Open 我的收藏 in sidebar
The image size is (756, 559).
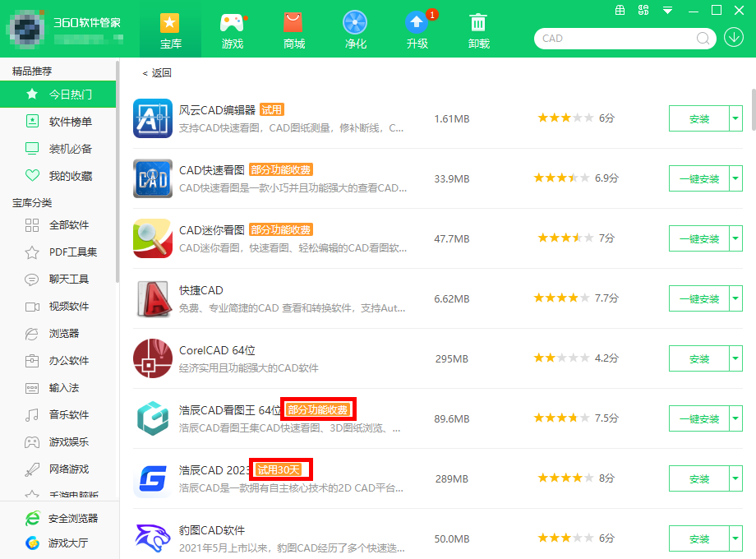tap(58, 176)
